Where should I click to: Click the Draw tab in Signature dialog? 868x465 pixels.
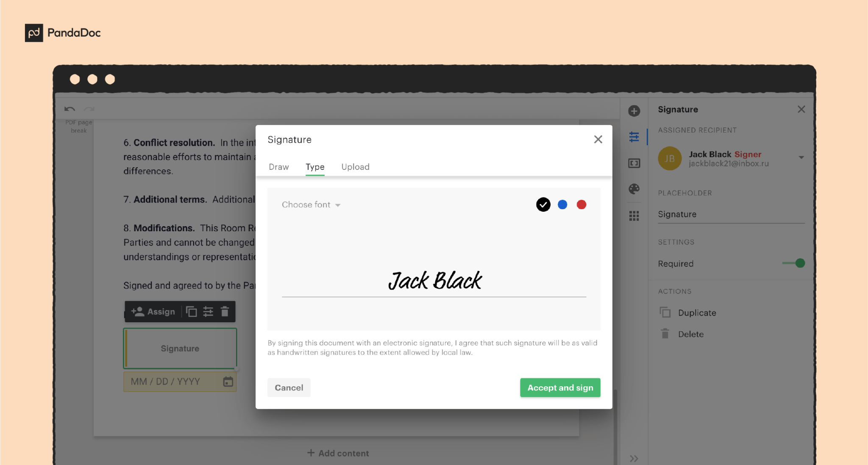point(278,167)
